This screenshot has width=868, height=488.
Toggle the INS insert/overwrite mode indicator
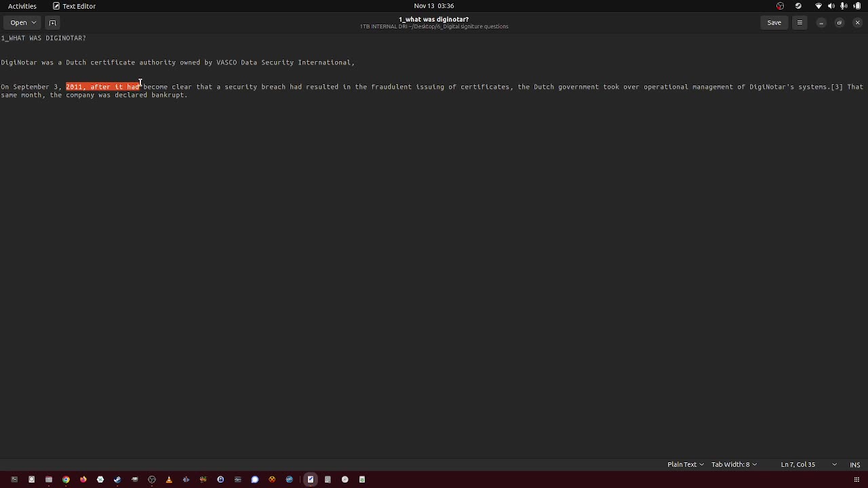855,464
